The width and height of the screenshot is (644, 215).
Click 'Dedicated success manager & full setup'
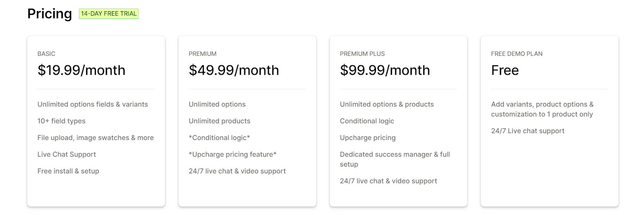click(395, 159)
